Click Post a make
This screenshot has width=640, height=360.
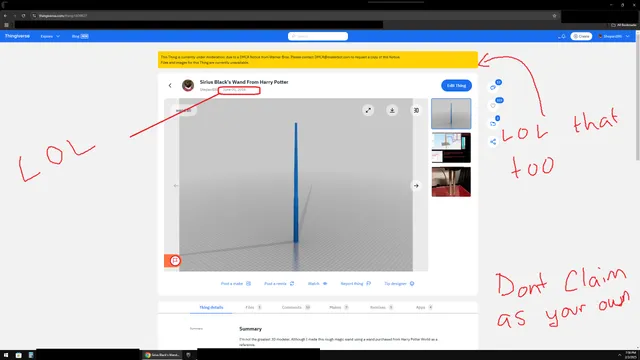coord(236,283)
